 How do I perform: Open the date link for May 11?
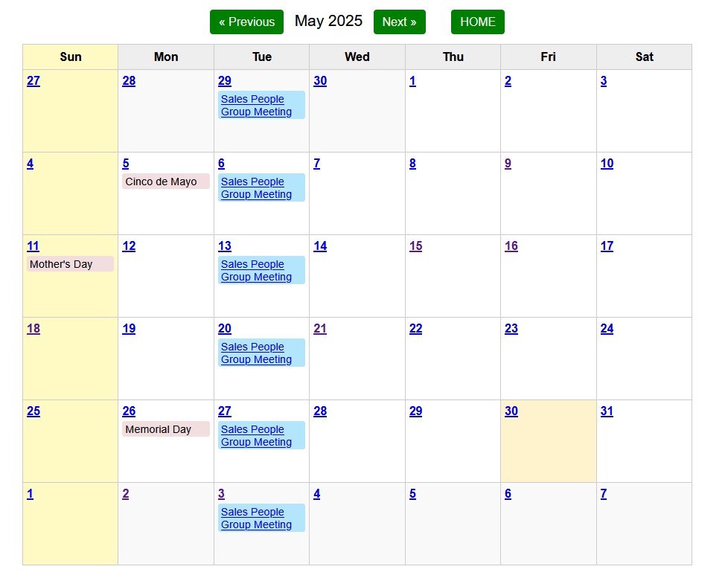[33, 246]
